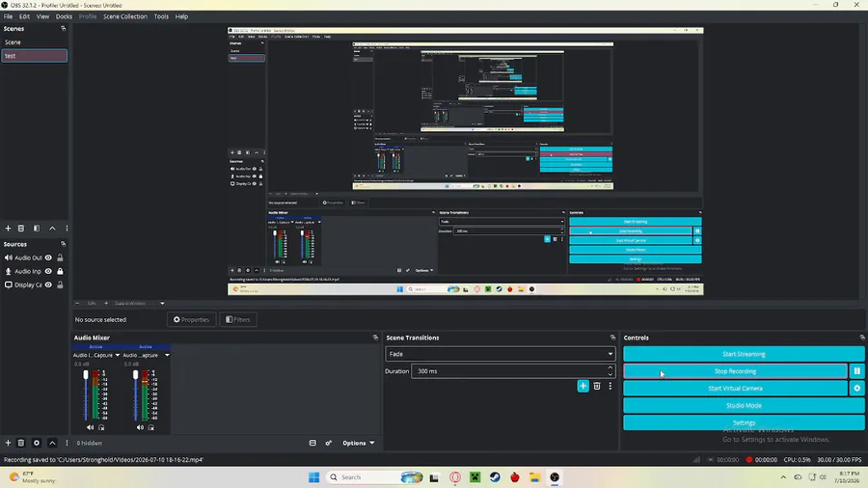
Task: Mute the second Audio ...apture channel
Action: tap(140, 427)
